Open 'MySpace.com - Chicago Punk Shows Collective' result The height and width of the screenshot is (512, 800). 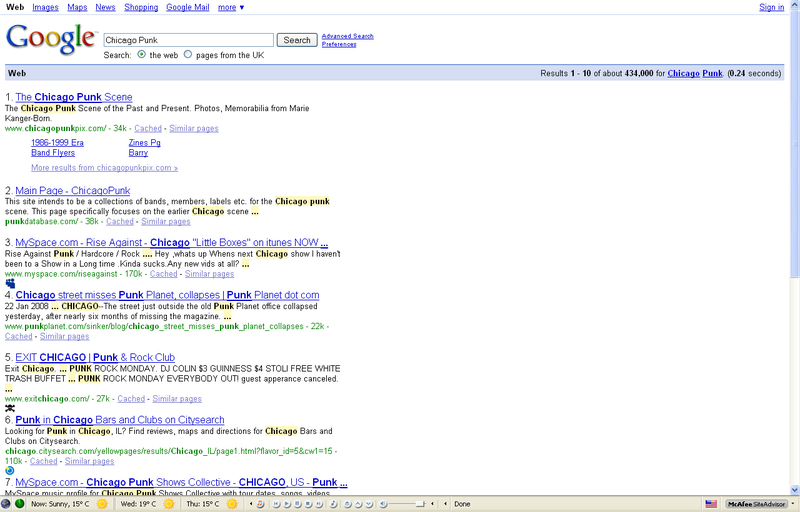[181, 482]
